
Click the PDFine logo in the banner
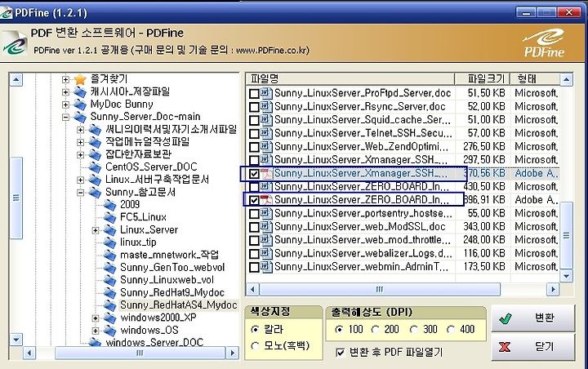545,42
